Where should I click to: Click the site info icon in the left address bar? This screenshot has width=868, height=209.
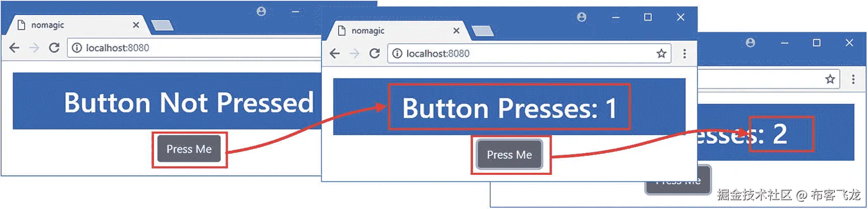pyautogui.click(x=76, y=48)
